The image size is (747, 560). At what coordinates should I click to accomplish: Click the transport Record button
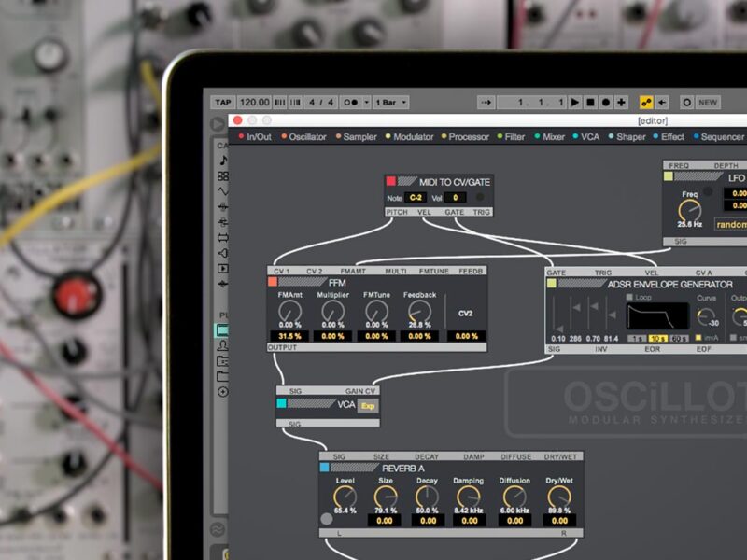607,103
